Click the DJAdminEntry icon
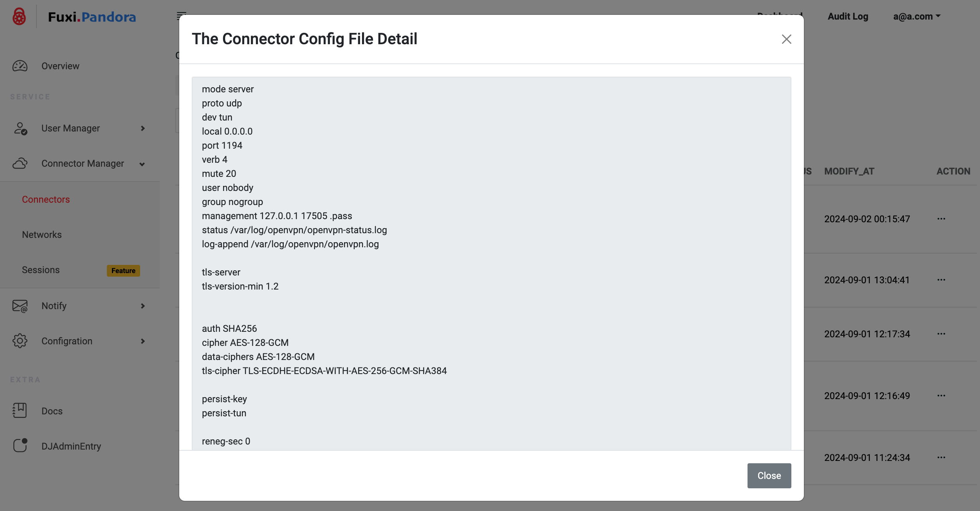Screen dimensions: 980x511 click(x=20, y=446)
